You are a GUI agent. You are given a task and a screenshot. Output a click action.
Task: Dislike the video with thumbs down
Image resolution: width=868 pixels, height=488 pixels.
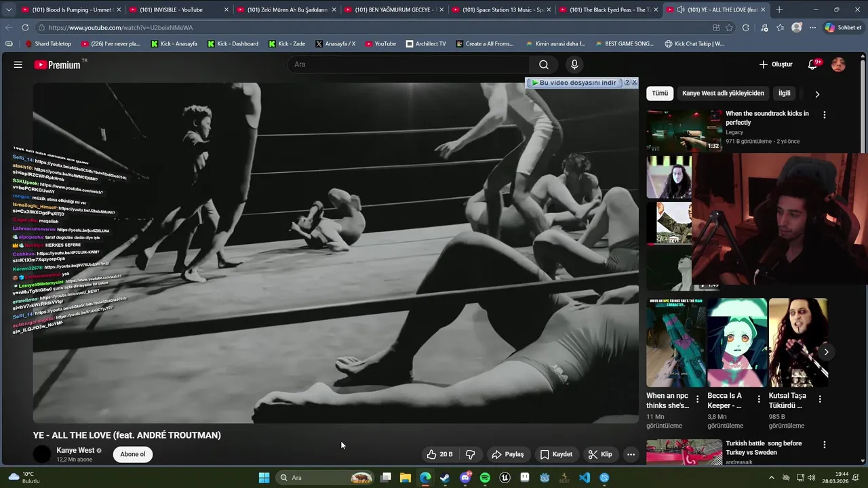(470, 454)
